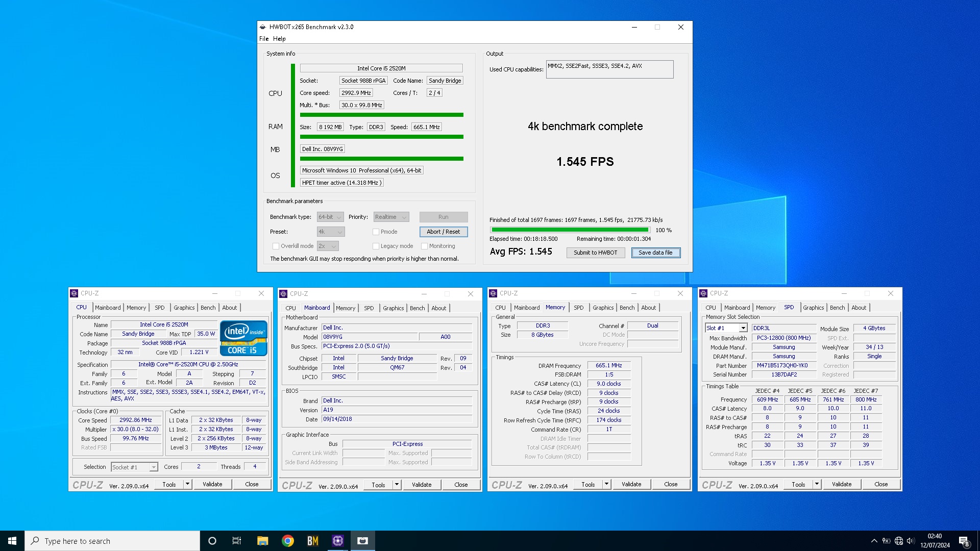Screen dimensions: 980x551
Task: Click the HWBOT x265 title bar icon
Action: [x=263, y=27]
